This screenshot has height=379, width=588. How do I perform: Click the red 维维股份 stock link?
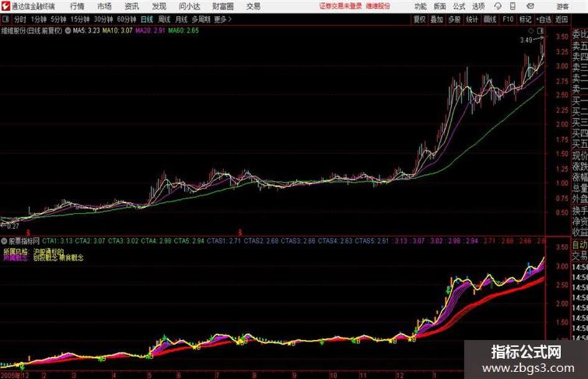(378, 6)
